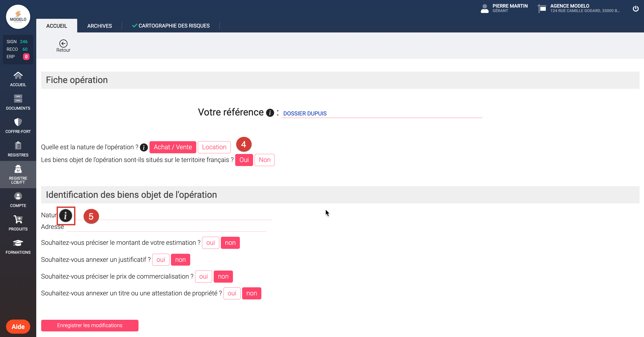Screen dimensions: 644x337
Task: Select oui to annex a justificatif
Action: coord(160,260)
